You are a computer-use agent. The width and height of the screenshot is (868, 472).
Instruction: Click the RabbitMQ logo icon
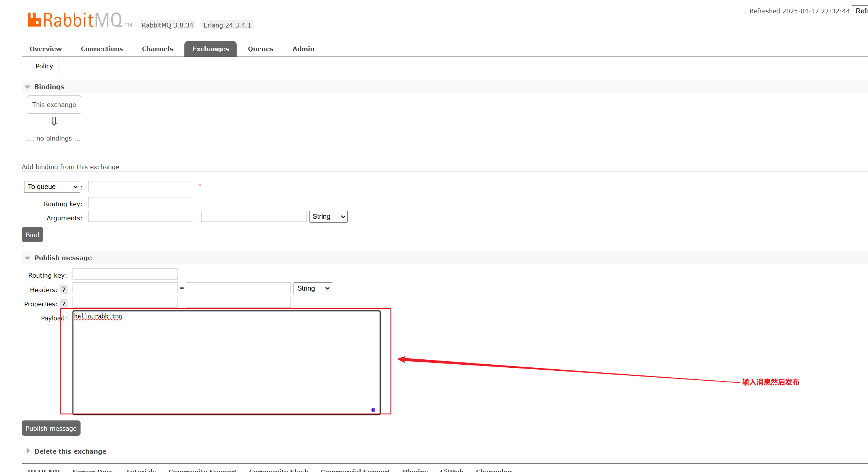pos(34,20)
